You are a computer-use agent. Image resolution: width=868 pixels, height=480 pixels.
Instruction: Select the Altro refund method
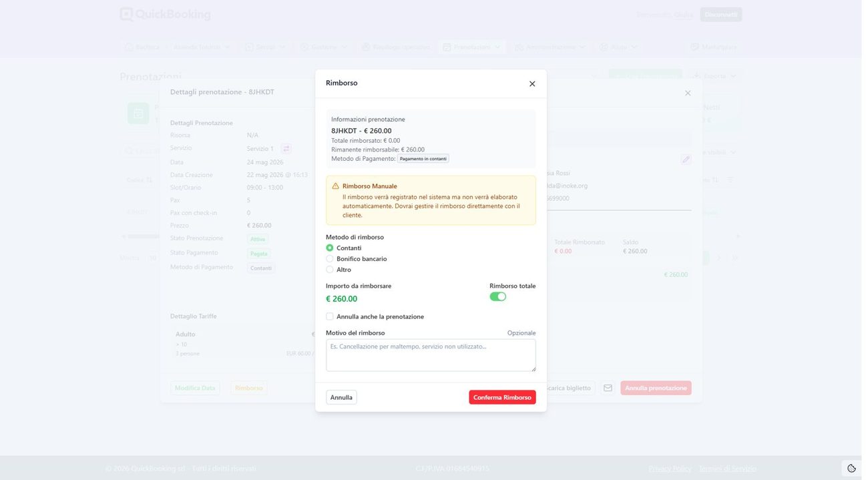tap(330, 270)
